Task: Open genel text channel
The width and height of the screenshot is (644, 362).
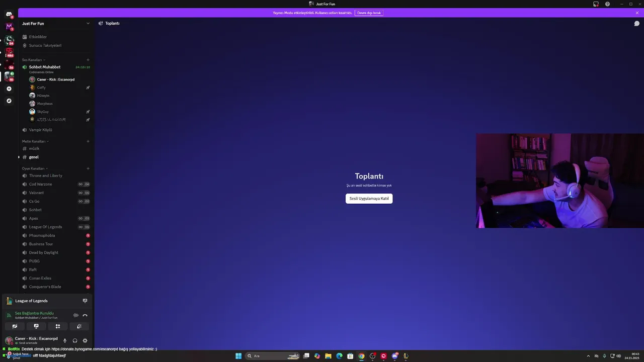Action: 55,157
